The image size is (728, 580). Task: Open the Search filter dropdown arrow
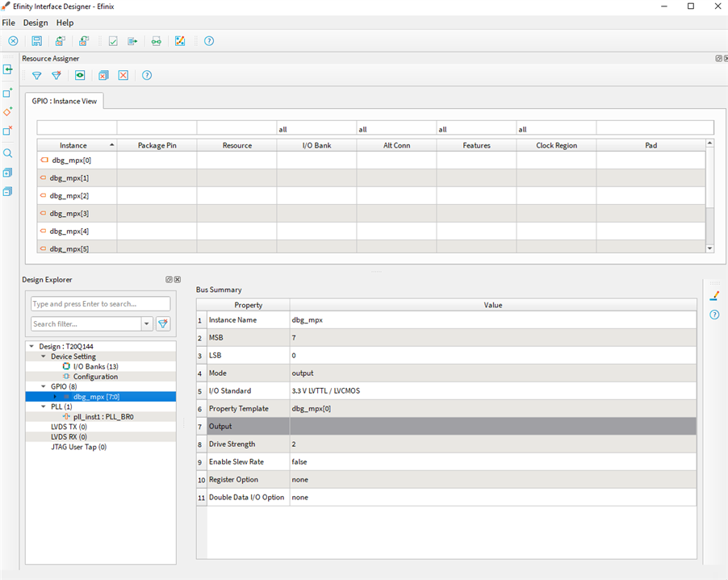pos(147,323)
